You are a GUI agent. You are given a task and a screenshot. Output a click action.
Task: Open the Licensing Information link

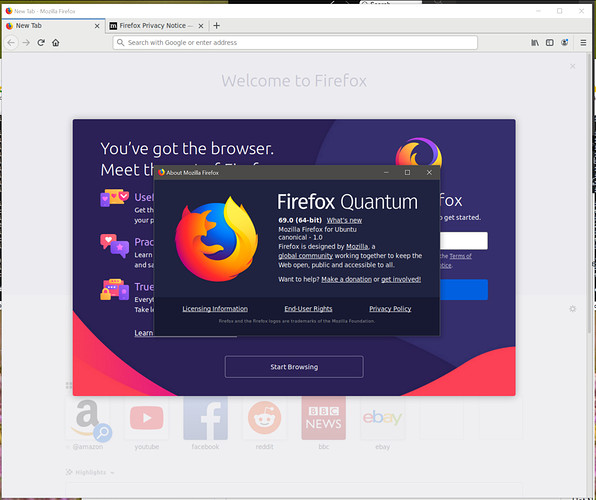click(x=215, y=309)
